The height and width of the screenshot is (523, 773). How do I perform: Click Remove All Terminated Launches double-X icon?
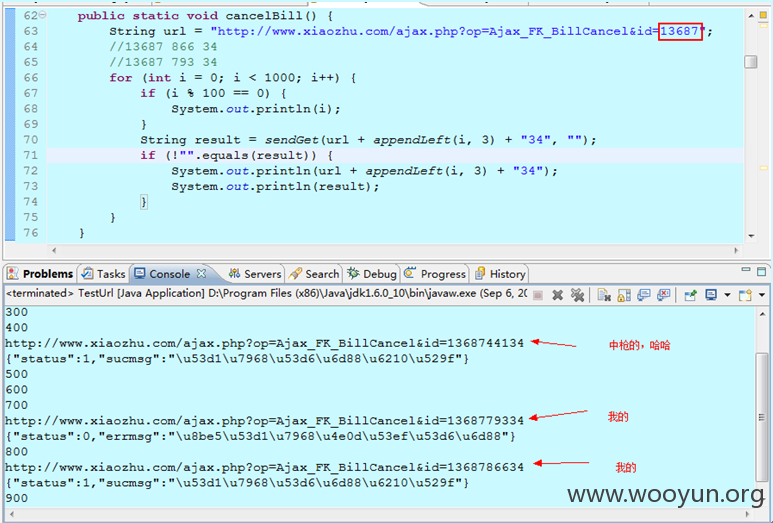pyautogui.click(x=577, y=295)
